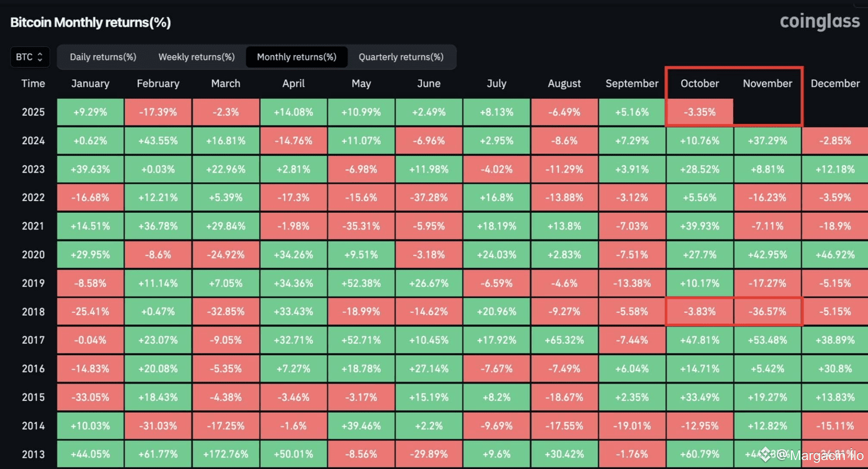Image resolution: width=868 pixels, height=469 pixels.
Task: Click the Bitcoin Monthly returns(%) title
Action: [91, 22]
